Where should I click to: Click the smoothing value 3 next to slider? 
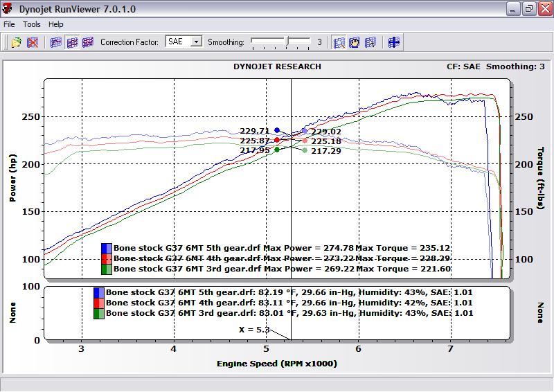319,42
